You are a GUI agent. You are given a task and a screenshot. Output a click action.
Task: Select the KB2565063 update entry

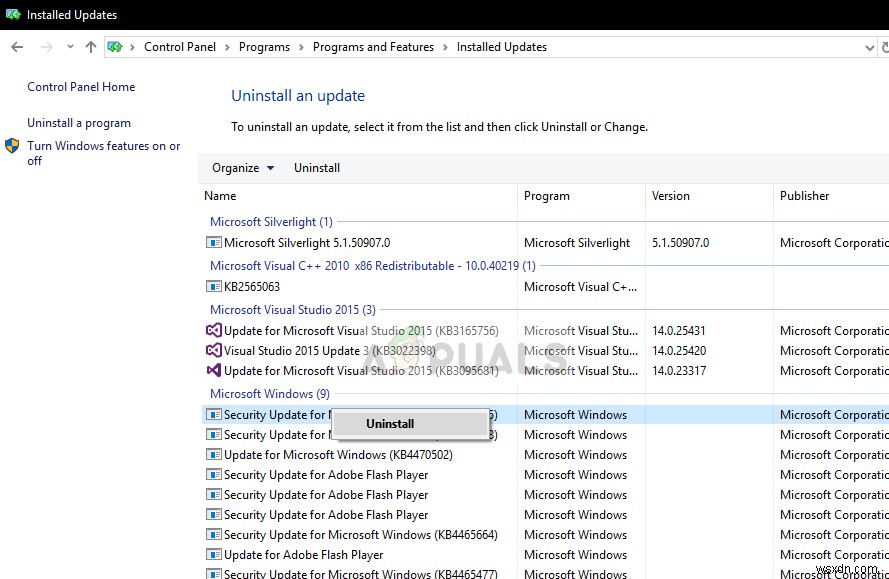click(252, 286)
